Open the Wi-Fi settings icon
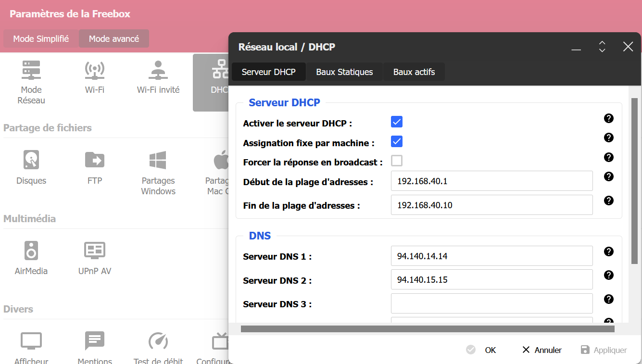 tap(95, 70)
